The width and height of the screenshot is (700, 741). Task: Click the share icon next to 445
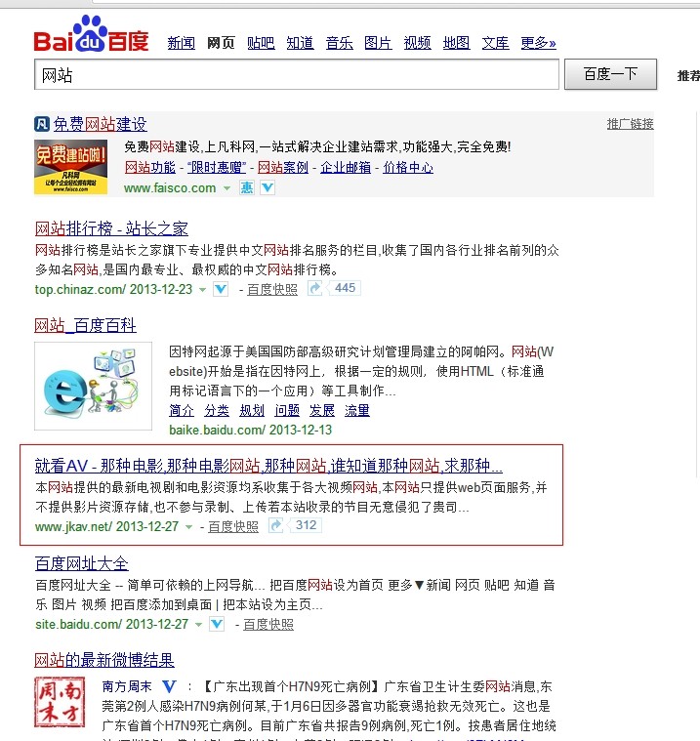click(314, 288)
